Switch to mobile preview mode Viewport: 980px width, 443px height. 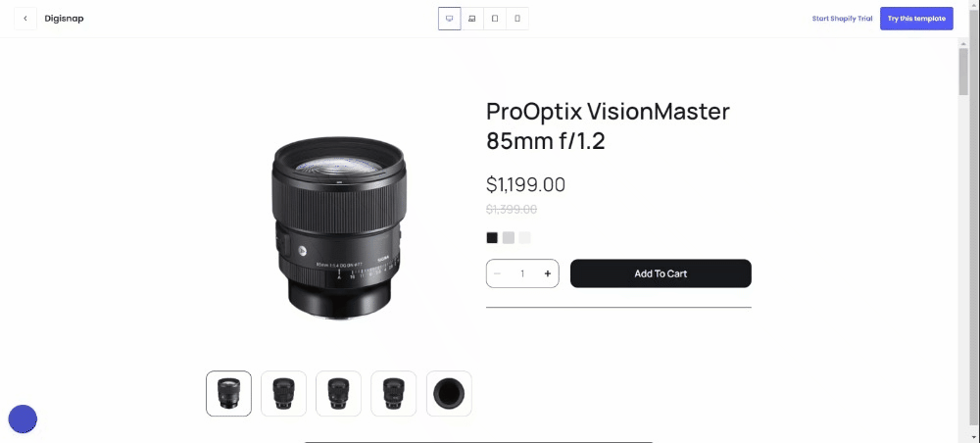[x=517, y=19]
